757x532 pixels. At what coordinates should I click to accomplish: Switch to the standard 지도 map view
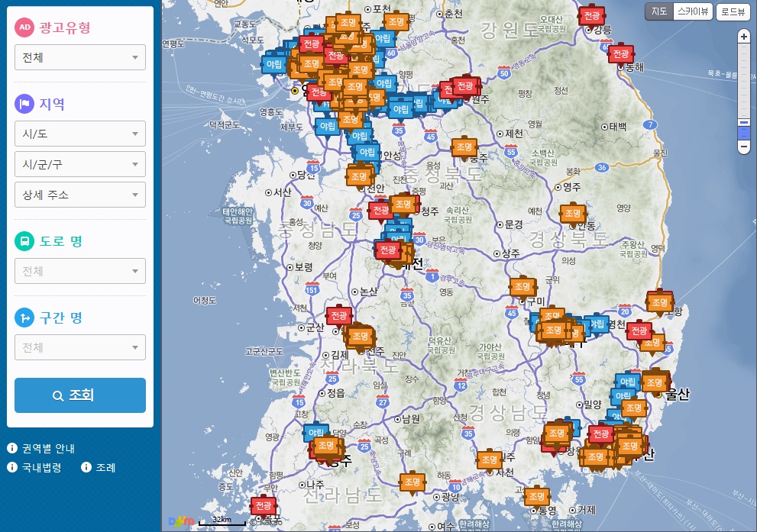(658, 11)
